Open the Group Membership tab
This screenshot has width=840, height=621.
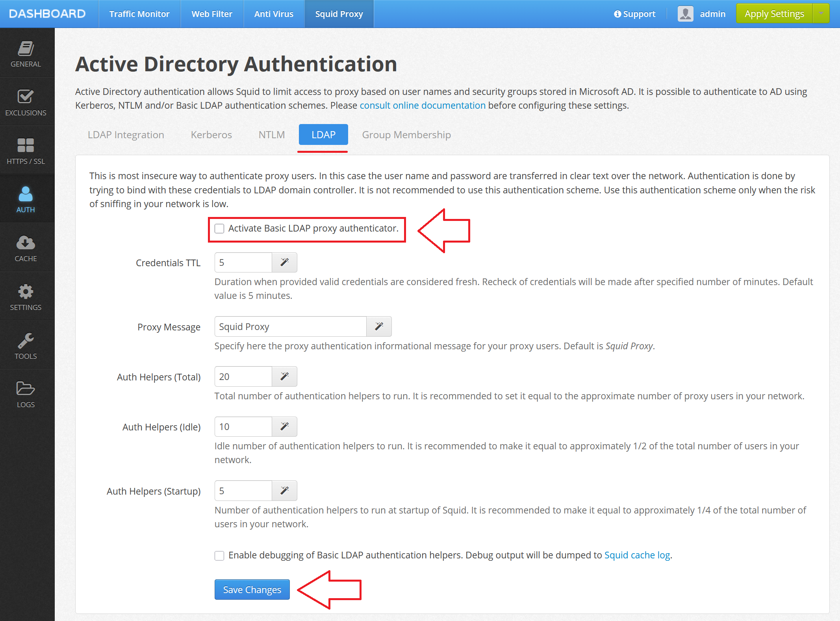(x=406, y=135)
